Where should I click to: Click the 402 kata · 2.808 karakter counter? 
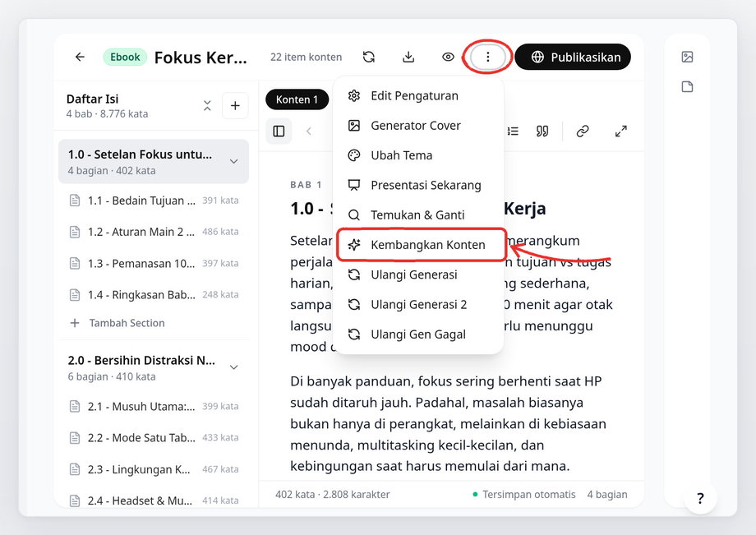[x=333, y=495]
